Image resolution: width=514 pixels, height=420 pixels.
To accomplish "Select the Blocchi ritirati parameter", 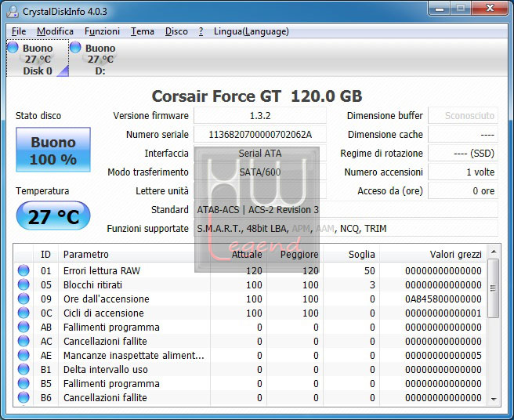I will (x=92, y=284).
